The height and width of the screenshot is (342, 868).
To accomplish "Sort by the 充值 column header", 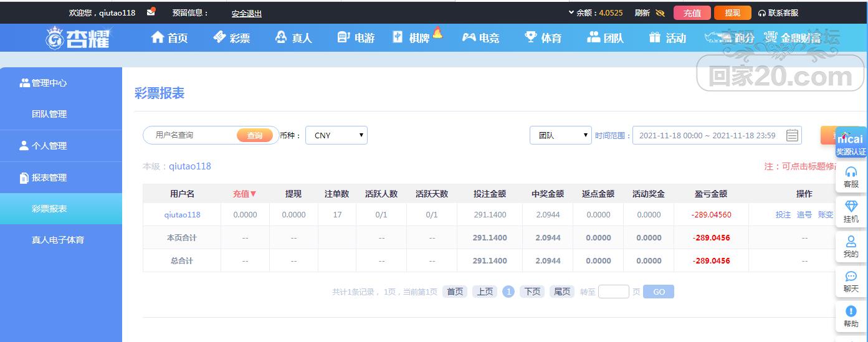I will pyautogui.click(x=245, y=194).
